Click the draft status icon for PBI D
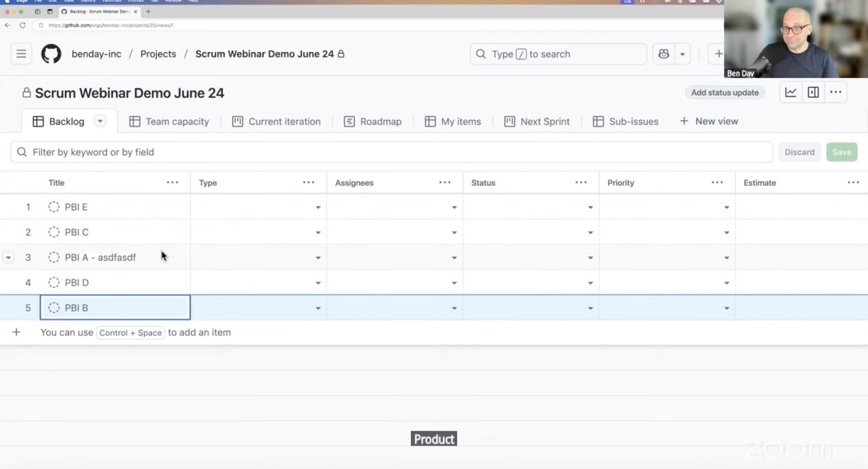The image size is (868, 469). (54, 282)
